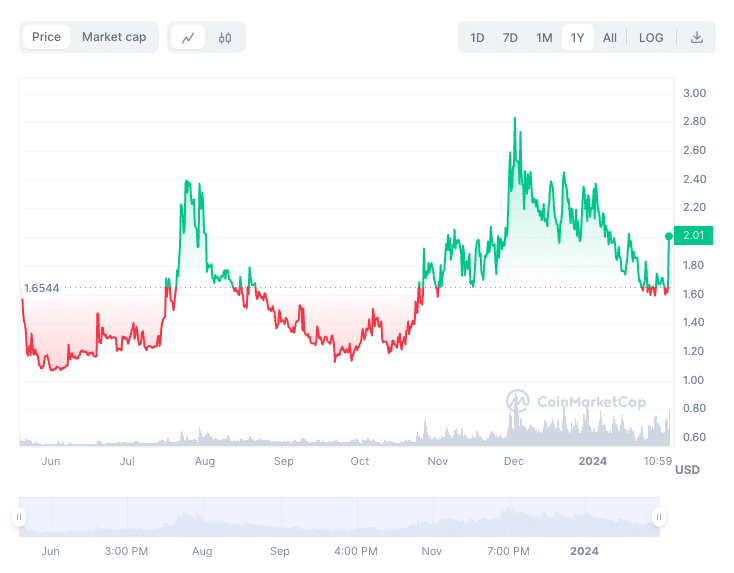Toggle LOG scale
The width and height of the screenshot is (734, 573).
coord(651,38)
